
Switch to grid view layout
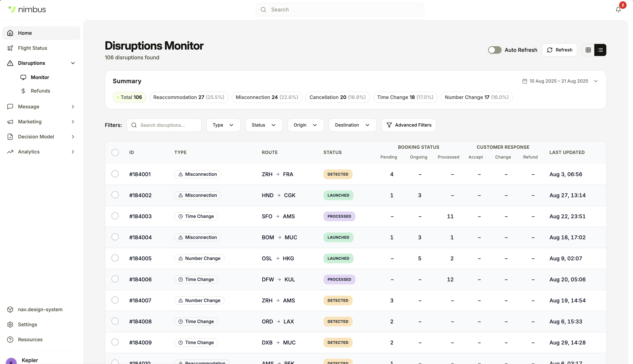pos(588,50)
